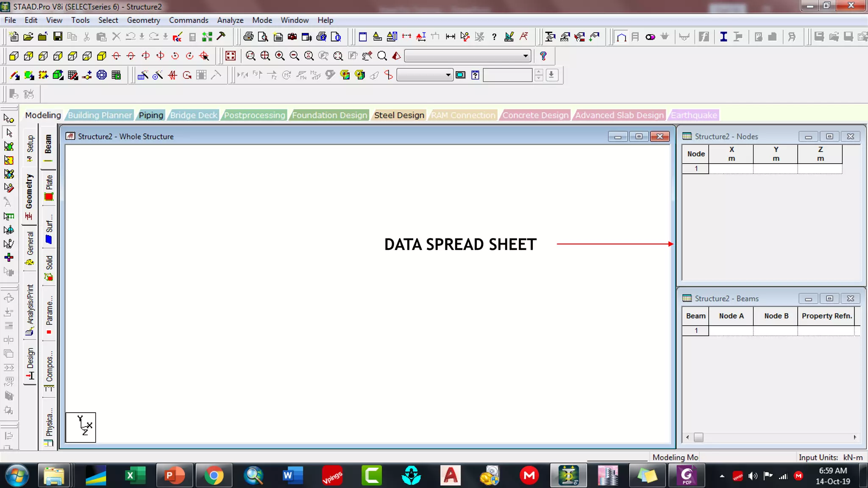The height and width of the screenshot is (488, 868).
Task: Click the Zoom In magnifier icon
Action: [x=280, y=56]
